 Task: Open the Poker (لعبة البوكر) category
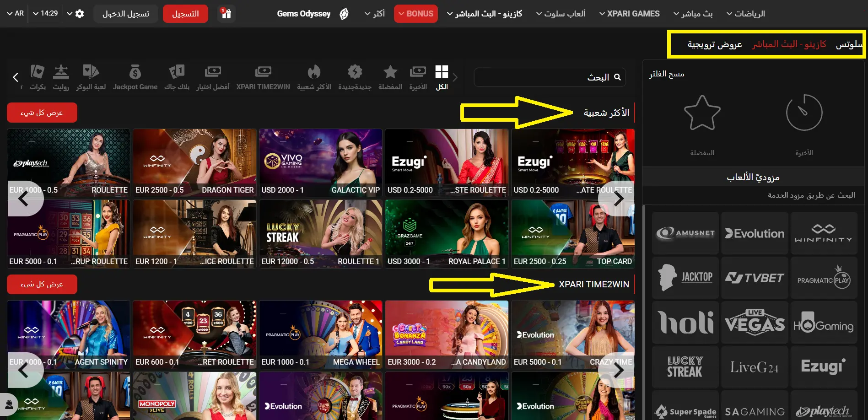click(x=91, y=77)
